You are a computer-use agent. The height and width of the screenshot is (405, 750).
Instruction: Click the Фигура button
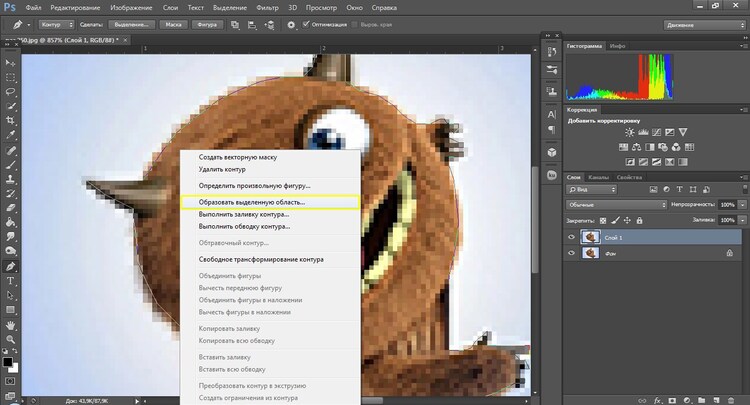(207, 24)
